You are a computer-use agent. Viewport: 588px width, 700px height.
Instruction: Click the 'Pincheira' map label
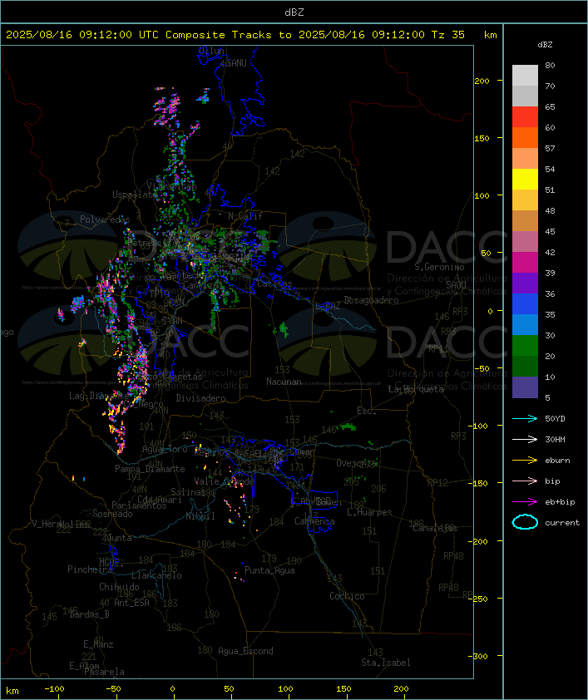[x=90, y=569]
